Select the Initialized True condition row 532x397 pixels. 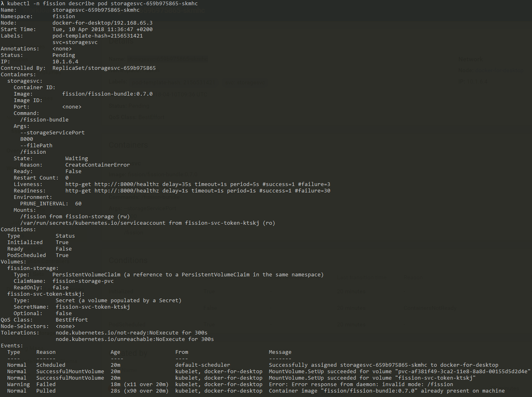coord(38,242)
